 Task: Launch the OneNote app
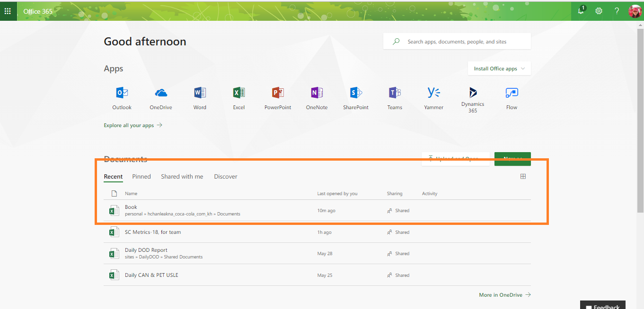[x=317, y=98]
